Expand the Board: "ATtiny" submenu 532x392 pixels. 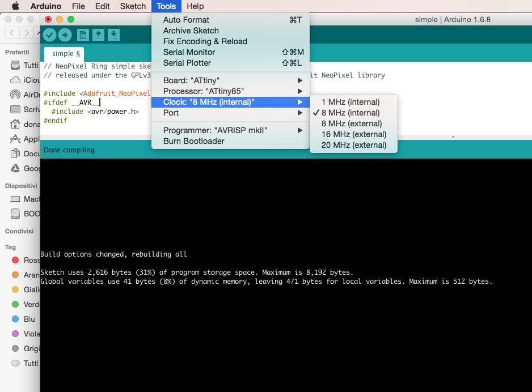coord(230,80)
